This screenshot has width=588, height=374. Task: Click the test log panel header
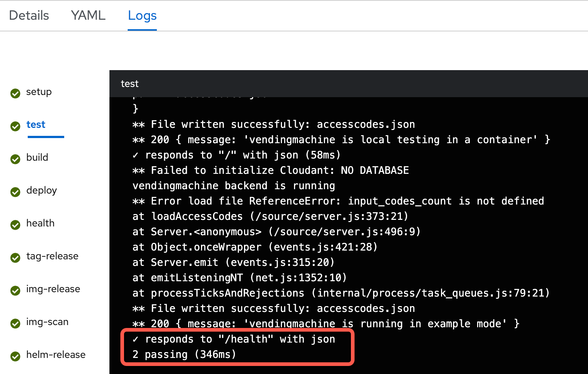tap(129, 84)
